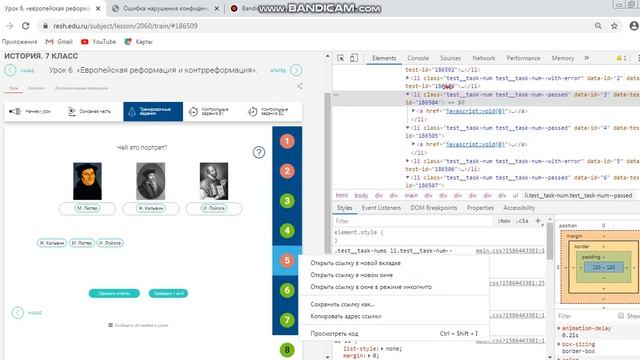Open the help question mark icon
The width and height of the screenshot is (640, 360).
(259, 152)
